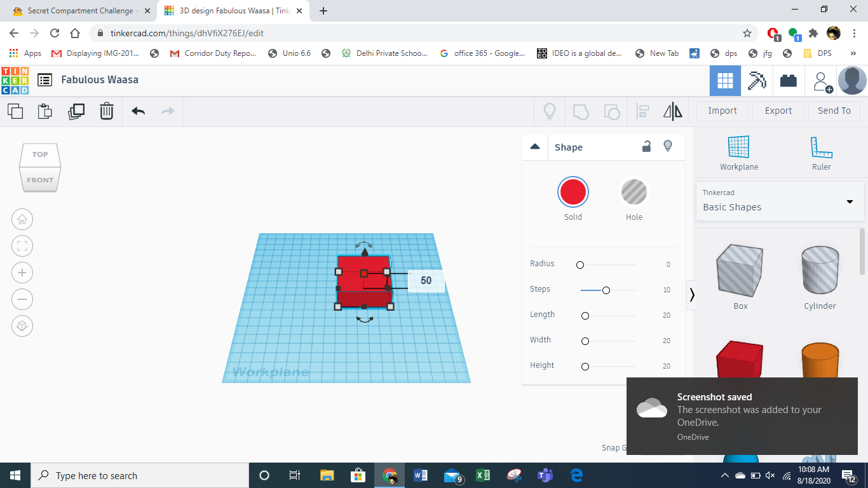Screen dimensions: 868x488
Task: Click the Windows Start button
Action: click(x=15, y=475)
